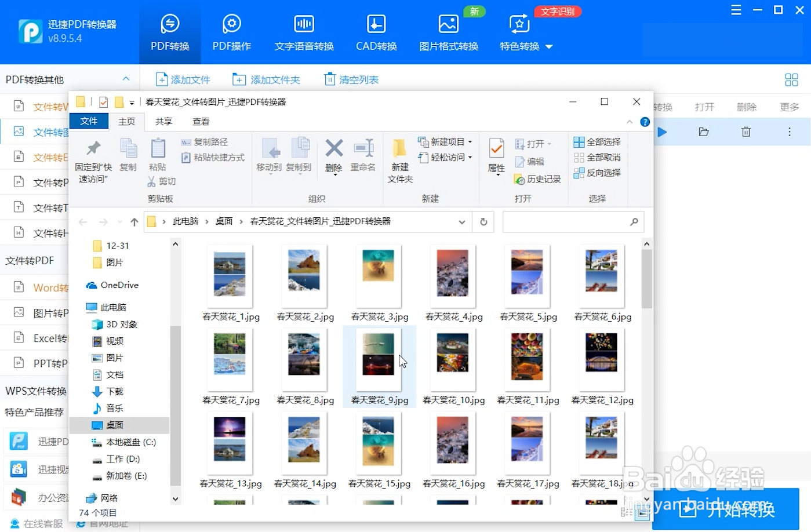This screenshot has height=532, width=811.
Task: Open the 文字语音转换 feature
Action: (303, 32)
